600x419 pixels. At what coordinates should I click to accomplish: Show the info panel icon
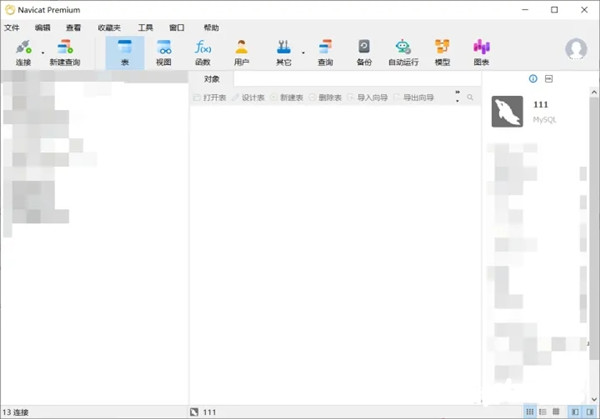[533, 79]
